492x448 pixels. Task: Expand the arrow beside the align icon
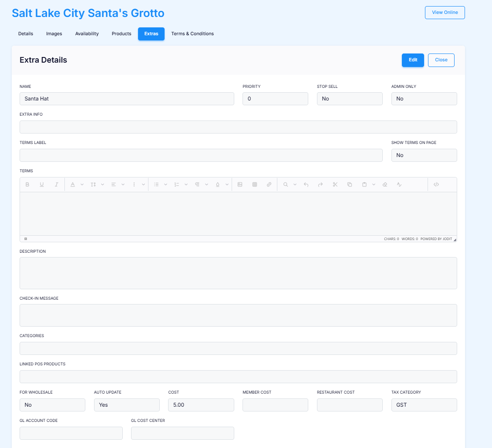[x=123, y=185]
